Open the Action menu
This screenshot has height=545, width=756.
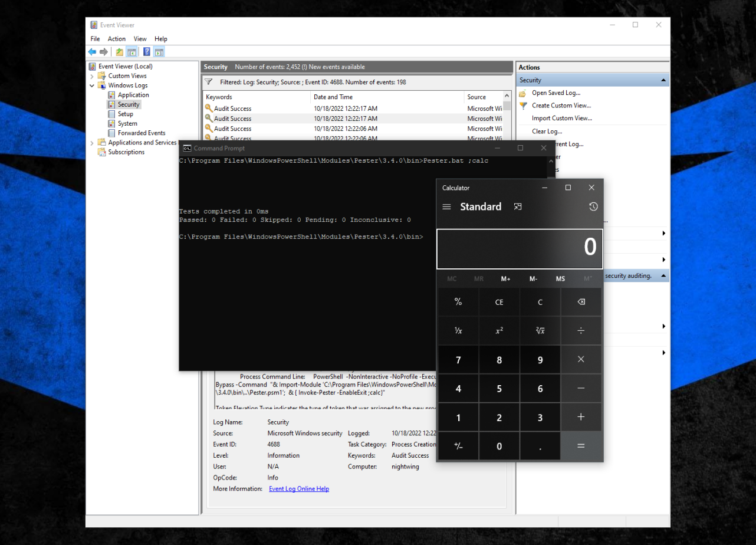tap(117, 39)
